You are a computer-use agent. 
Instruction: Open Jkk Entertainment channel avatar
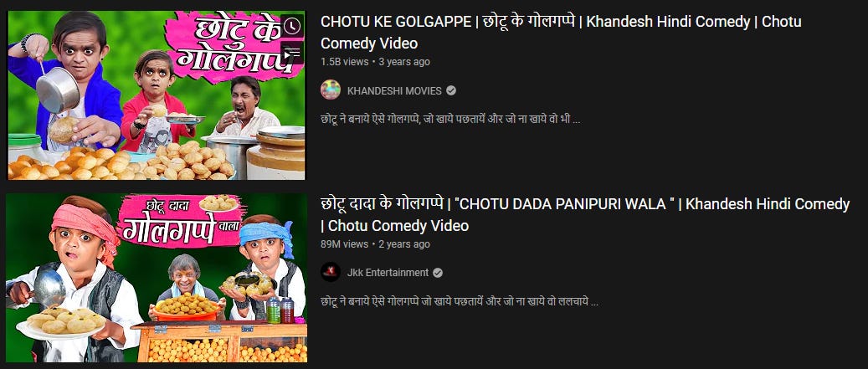(331, 272)
